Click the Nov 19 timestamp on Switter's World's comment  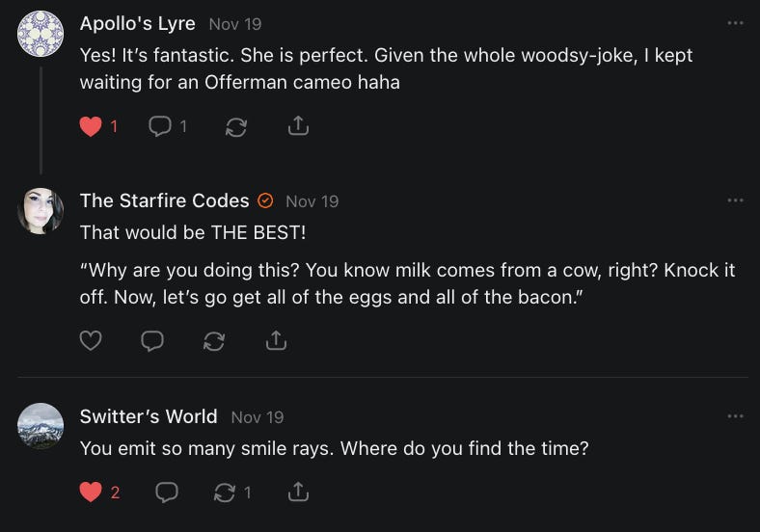pyautogui.click(x=258, y=417)
